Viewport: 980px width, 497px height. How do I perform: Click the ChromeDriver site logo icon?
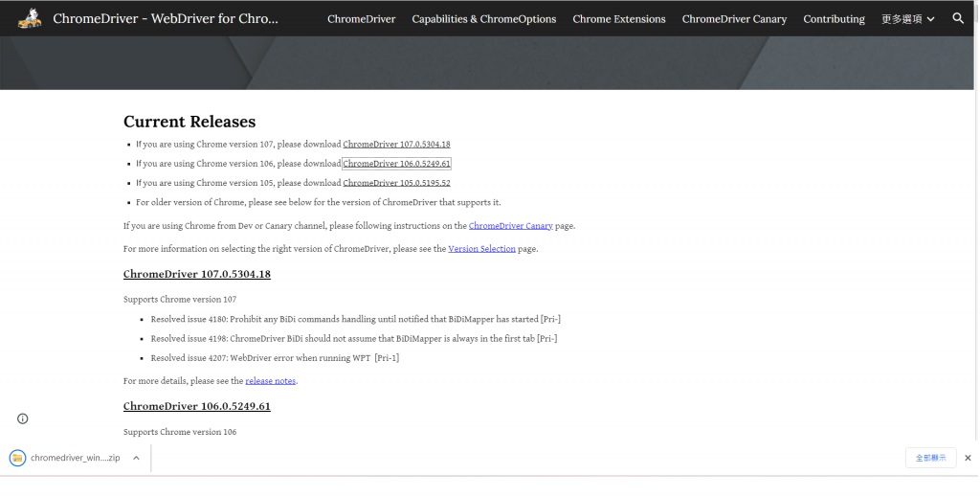(x=30, y=19)
